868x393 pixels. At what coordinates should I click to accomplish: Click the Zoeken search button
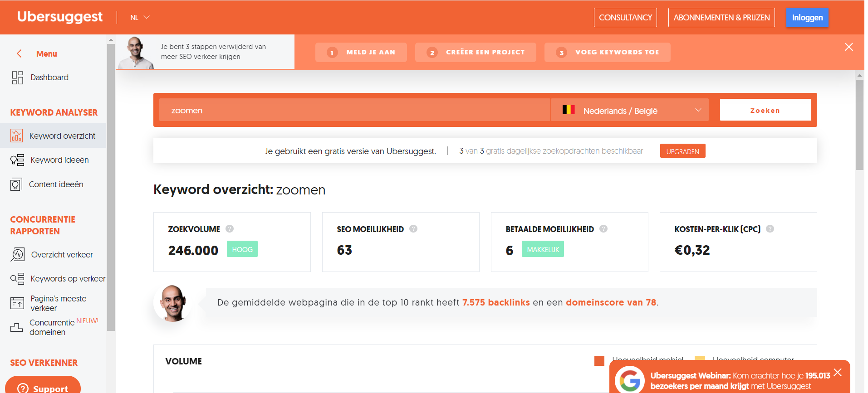click(x=765, y=110)
